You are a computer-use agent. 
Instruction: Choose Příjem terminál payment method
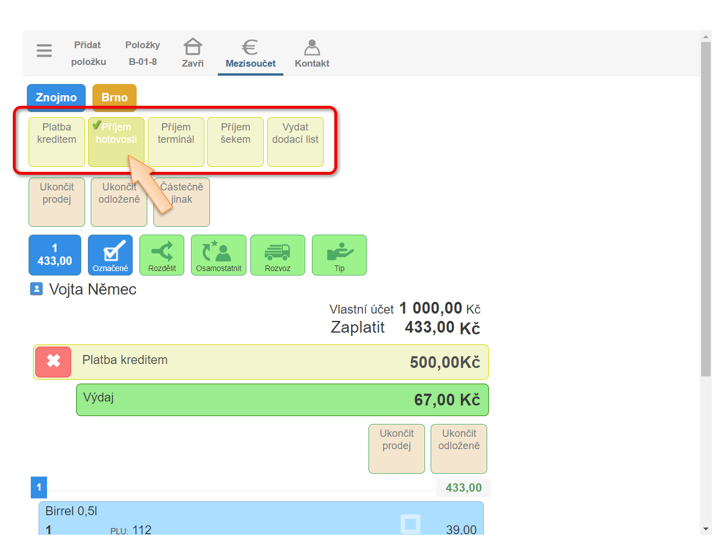(176, 141)
